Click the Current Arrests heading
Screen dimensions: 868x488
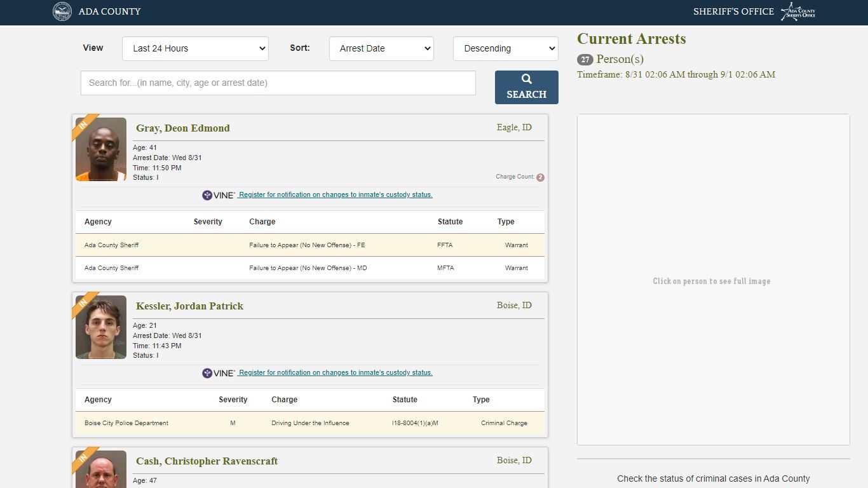pos(632,39)
